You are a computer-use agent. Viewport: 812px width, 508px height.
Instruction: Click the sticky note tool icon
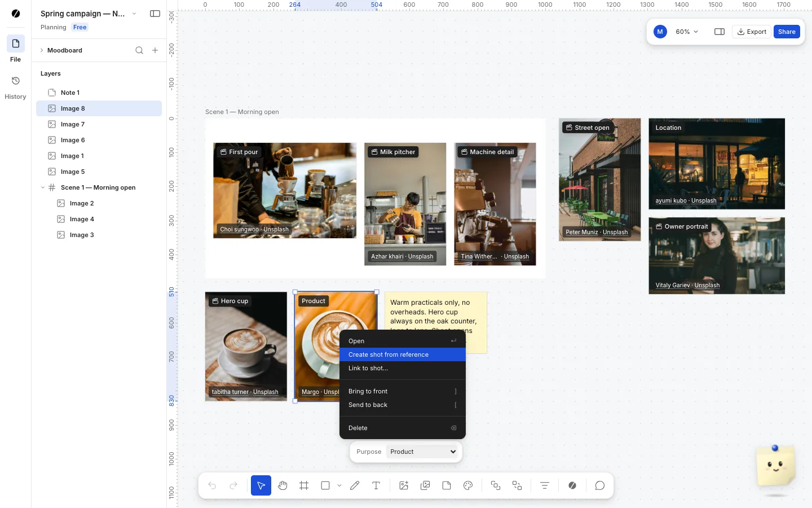[447, 485]
